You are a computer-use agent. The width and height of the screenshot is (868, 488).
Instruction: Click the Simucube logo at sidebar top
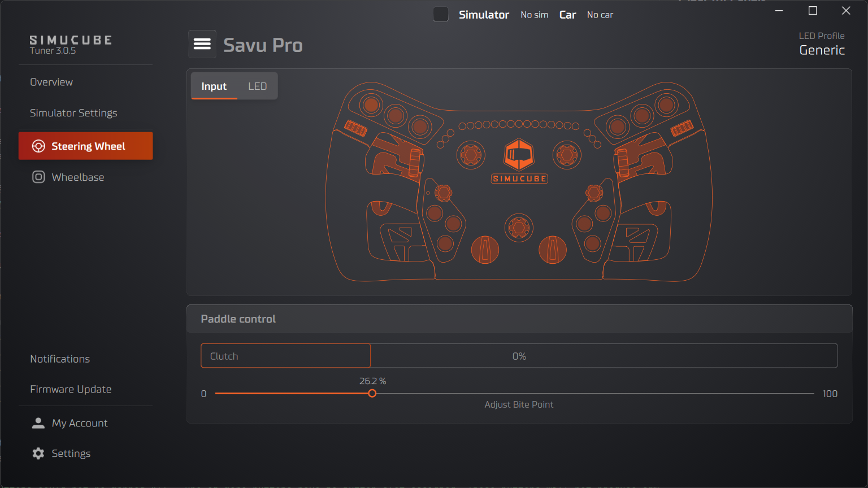[x=70, y=40]
